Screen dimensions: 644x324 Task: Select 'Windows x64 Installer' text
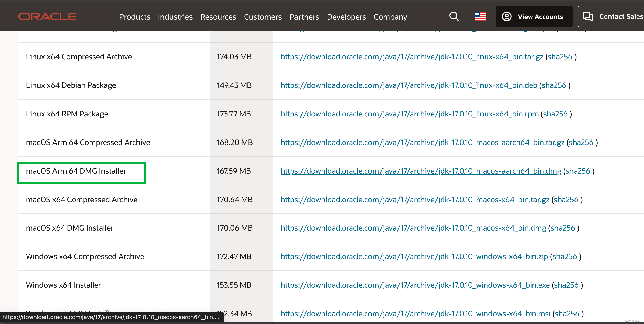63,285
